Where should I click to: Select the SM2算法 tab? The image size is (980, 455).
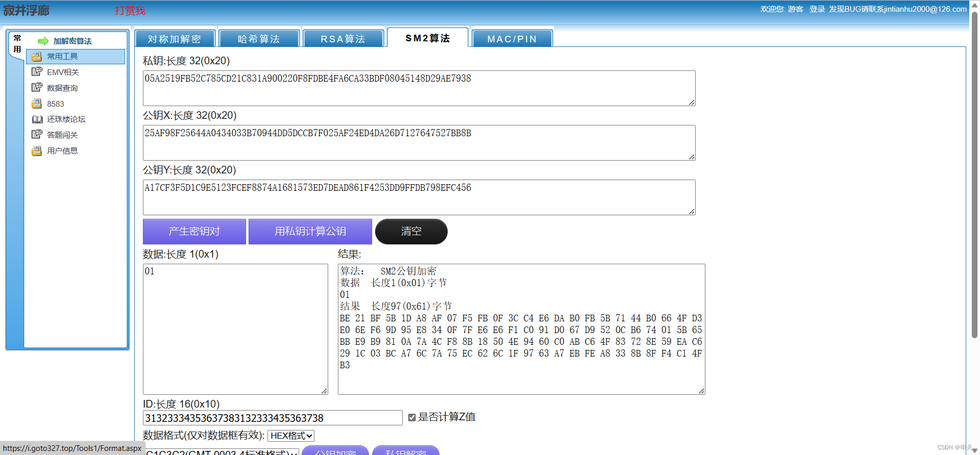[x=428, y=38]
